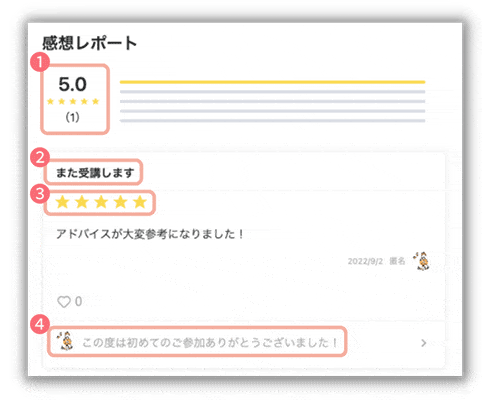Screen dimensions: 490x400
Task: Click the heart like icon
Action: click(64, 302)
